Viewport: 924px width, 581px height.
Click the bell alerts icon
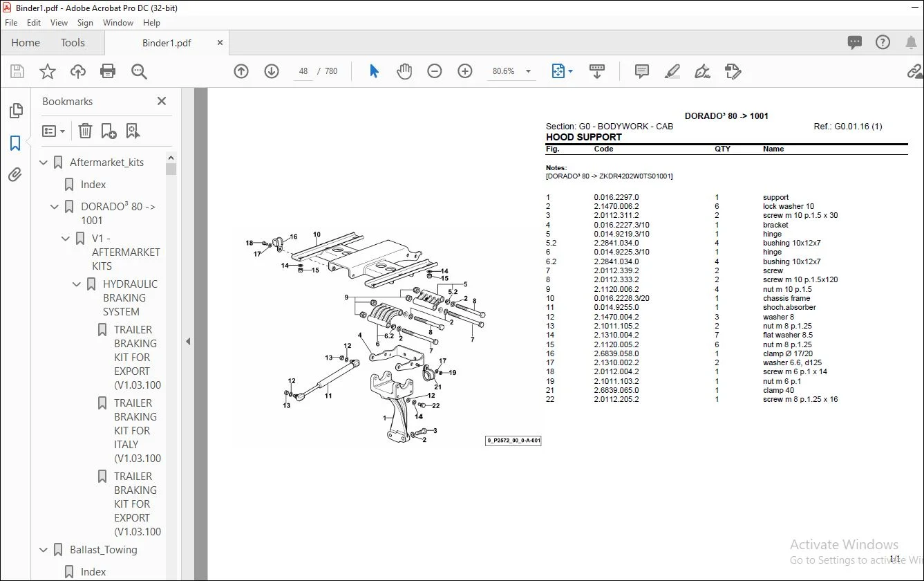911,43
